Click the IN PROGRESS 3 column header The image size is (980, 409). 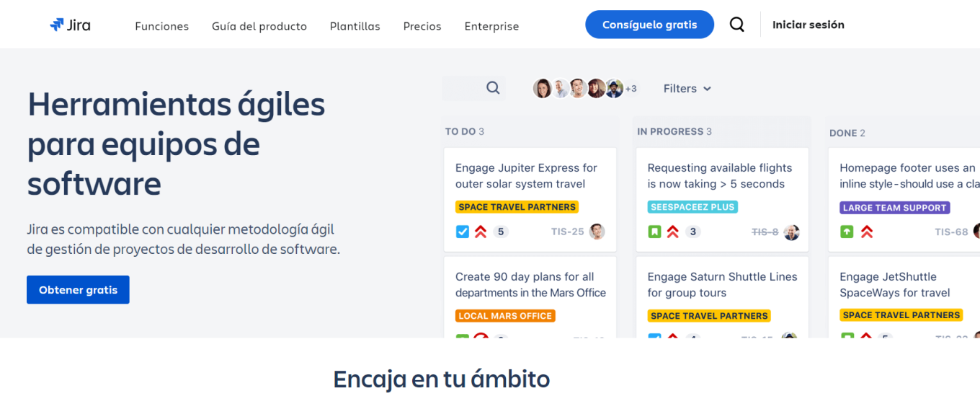point(674,131)
